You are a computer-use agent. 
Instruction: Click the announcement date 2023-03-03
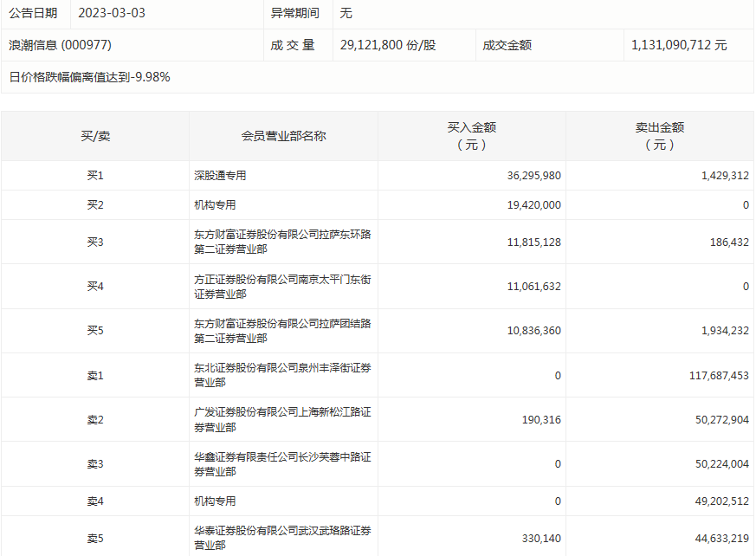[x=112, y=13]
